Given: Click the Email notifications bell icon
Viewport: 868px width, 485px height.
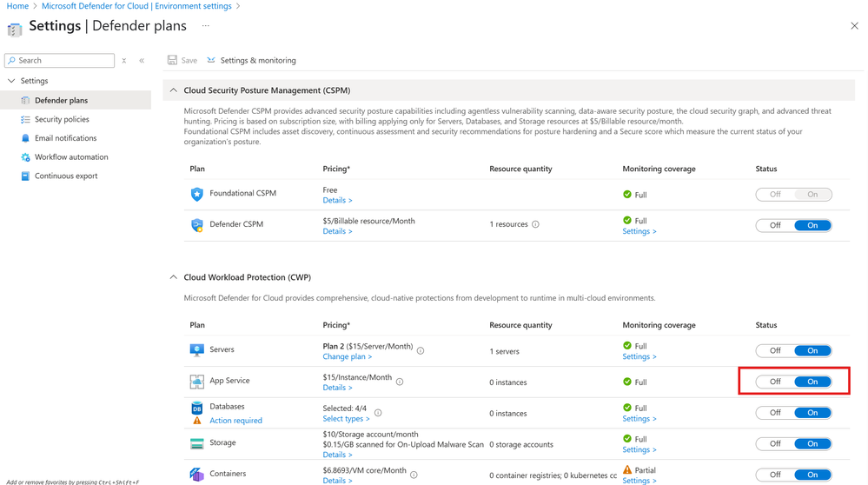Looking at the screenshot, I should tap(25, 138).
